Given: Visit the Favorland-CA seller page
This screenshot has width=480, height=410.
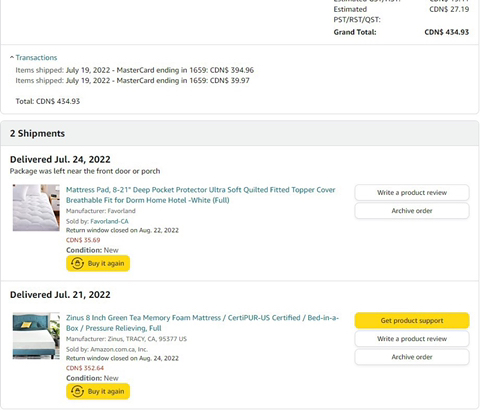Looking at the screenshot, I should 109,221.
